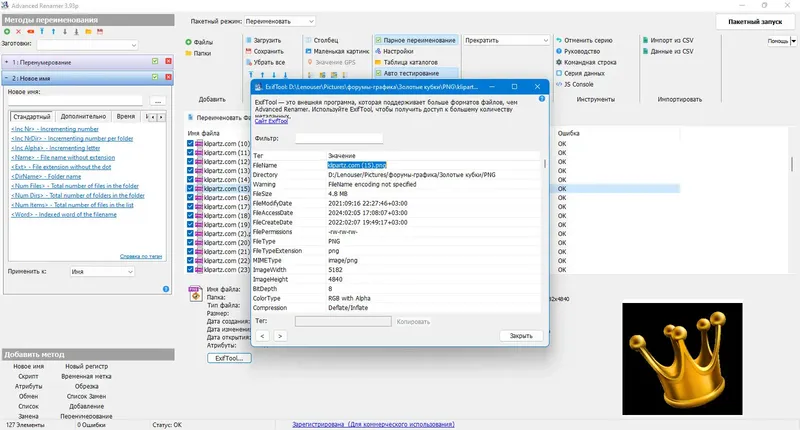
Task: Remove method 1 with red X
Action: [x=168, y=61]
